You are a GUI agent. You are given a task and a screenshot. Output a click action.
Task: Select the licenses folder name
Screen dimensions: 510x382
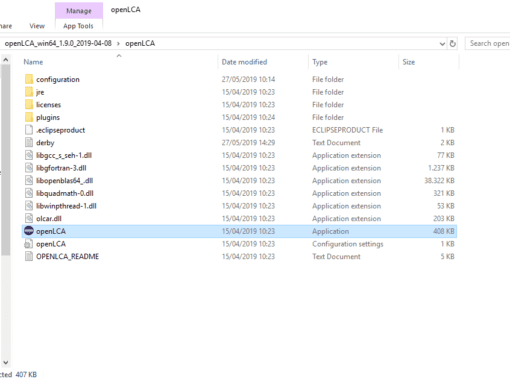point(48,105)
